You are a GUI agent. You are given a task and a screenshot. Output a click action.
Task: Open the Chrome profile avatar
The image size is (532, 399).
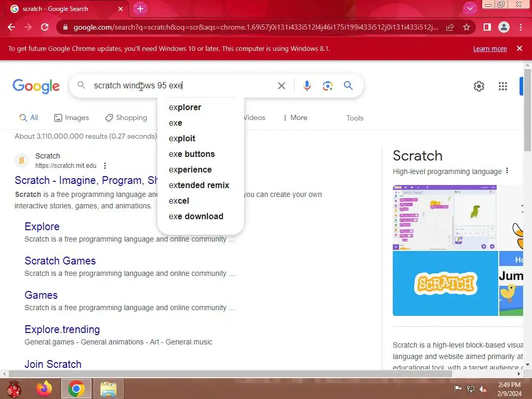coord(504,27)
